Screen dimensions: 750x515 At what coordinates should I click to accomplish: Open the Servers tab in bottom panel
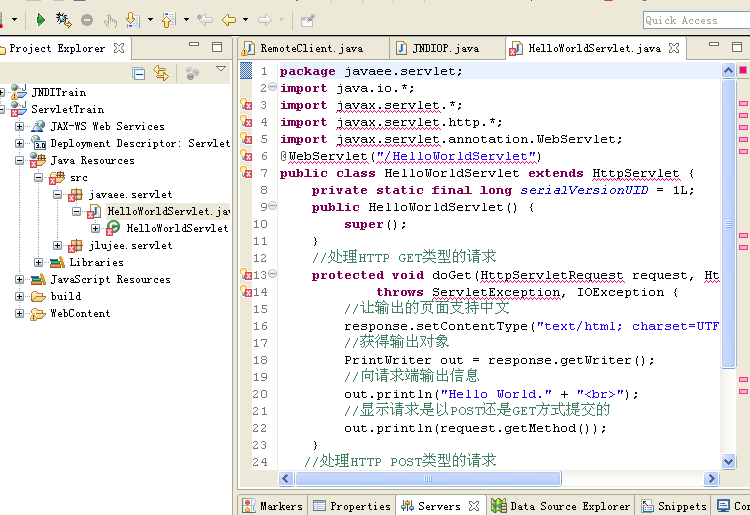point(439,506)
